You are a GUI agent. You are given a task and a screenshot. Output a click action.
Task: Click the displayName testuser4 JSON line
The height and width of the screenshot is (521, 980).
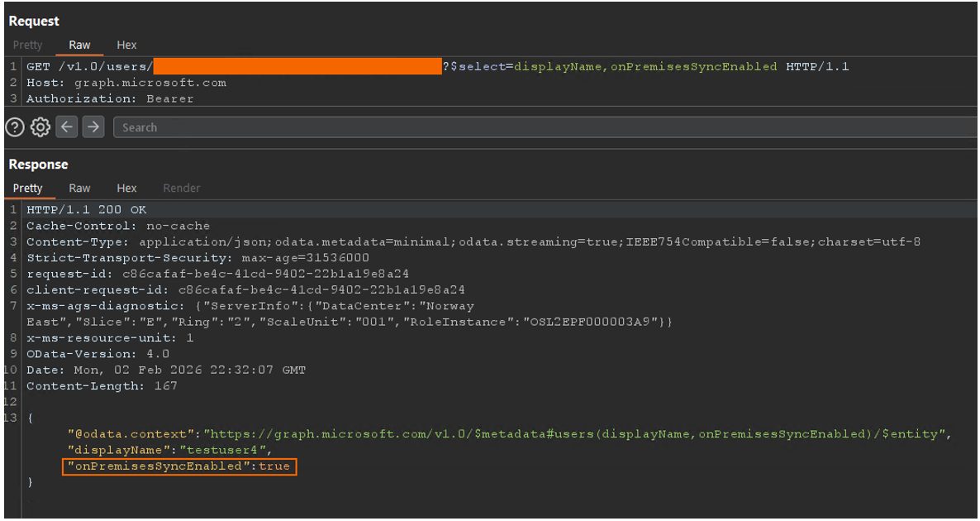170,451
